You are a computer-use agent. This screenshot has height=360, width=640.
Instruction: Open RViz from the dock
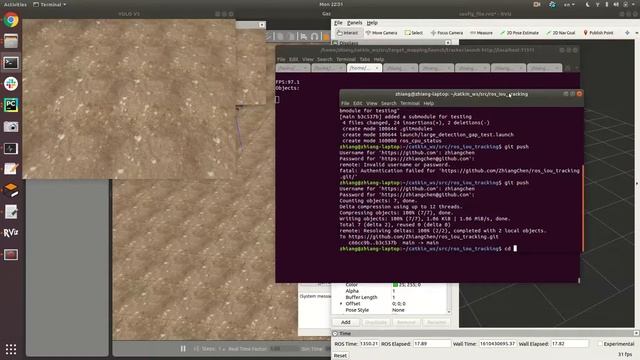11,233
